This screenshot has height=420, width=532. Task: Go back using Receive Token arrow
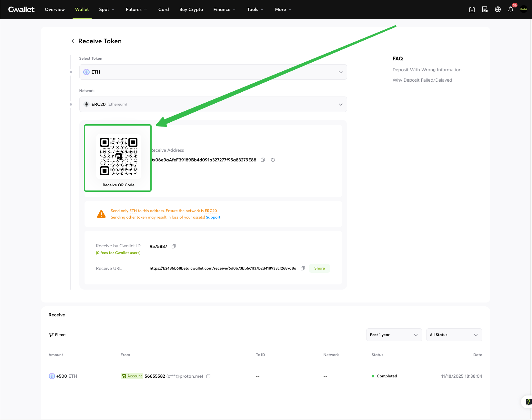[x=73, y=41]
